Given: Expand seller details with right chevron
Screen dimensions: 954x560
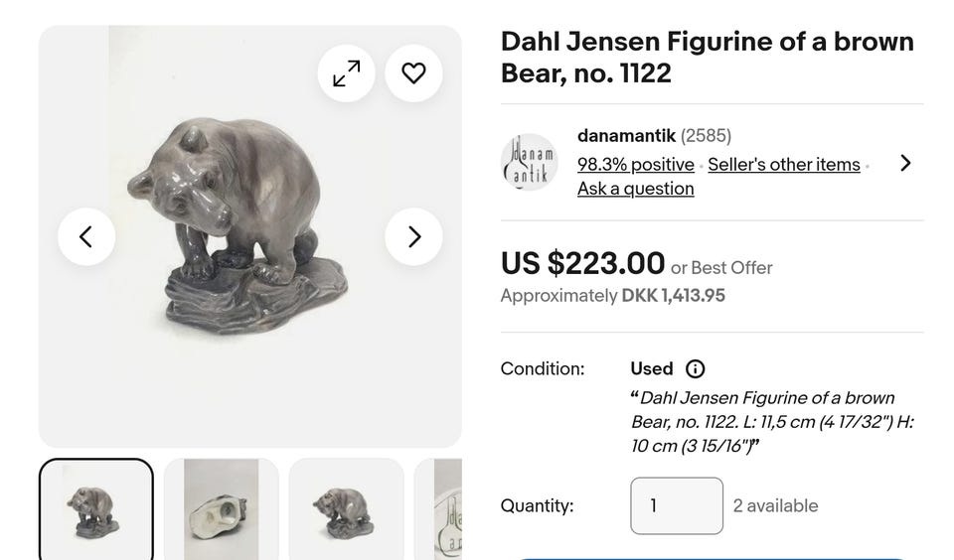Looking at the screenshot, I should [904, 163].
